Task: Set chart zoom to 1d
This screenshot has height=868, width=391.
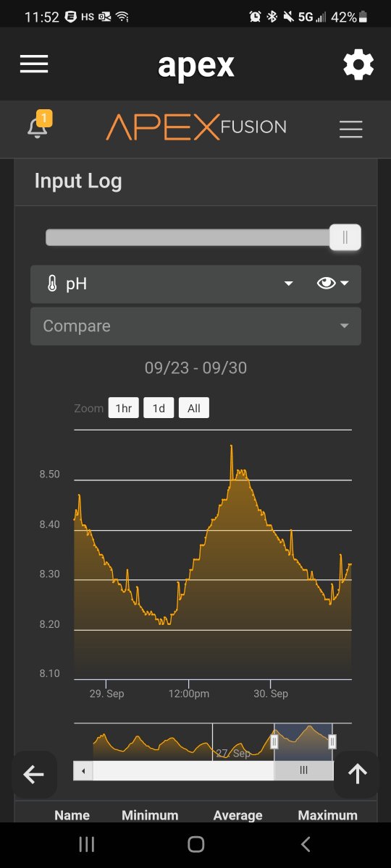Action: tap(159, 408)
